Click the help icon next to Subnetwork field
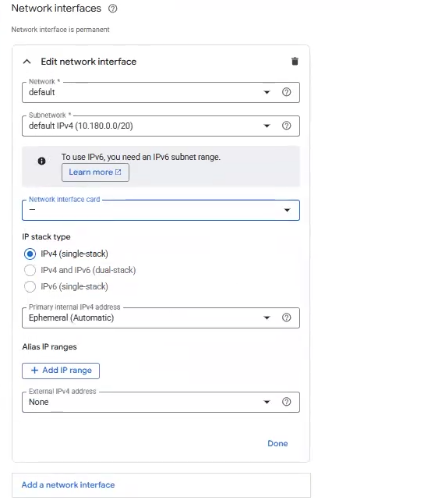The height and width of the screenshot is (504, 438). click(x=287, y=126)
